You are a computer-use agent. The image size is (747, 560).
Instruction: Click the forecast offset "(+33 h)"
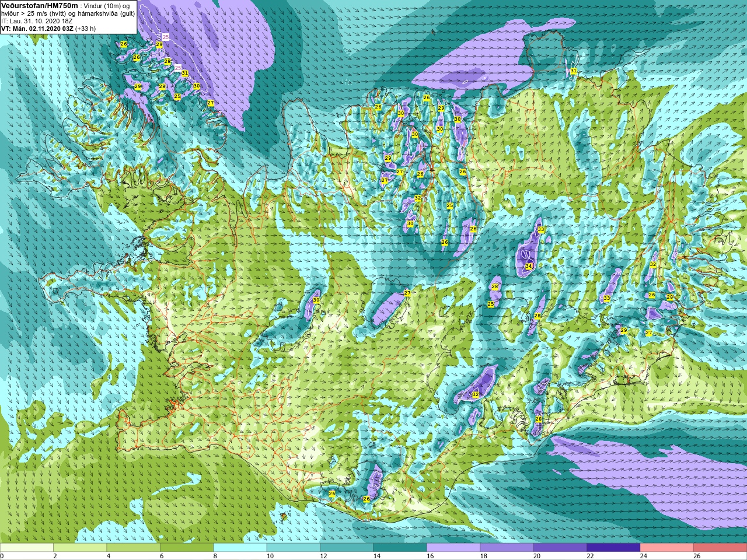(85, 29)
